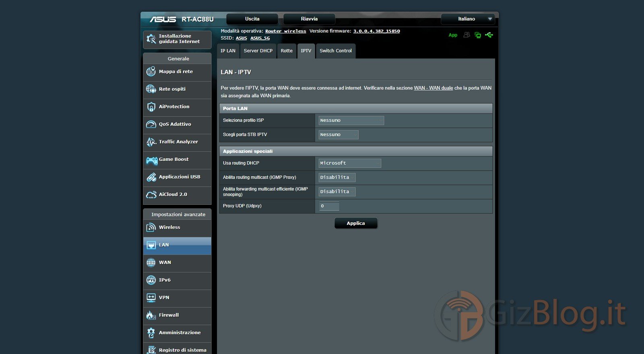Click the connected users status icon
644x354 pixels.
[x=466, y=35]
